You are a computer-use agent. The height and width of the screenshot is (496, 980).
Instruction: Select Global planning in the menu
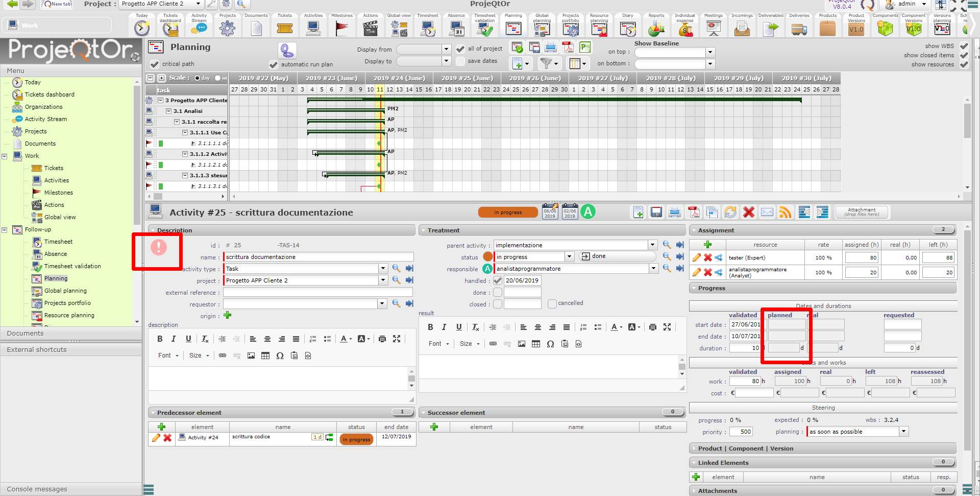(65, 291)
